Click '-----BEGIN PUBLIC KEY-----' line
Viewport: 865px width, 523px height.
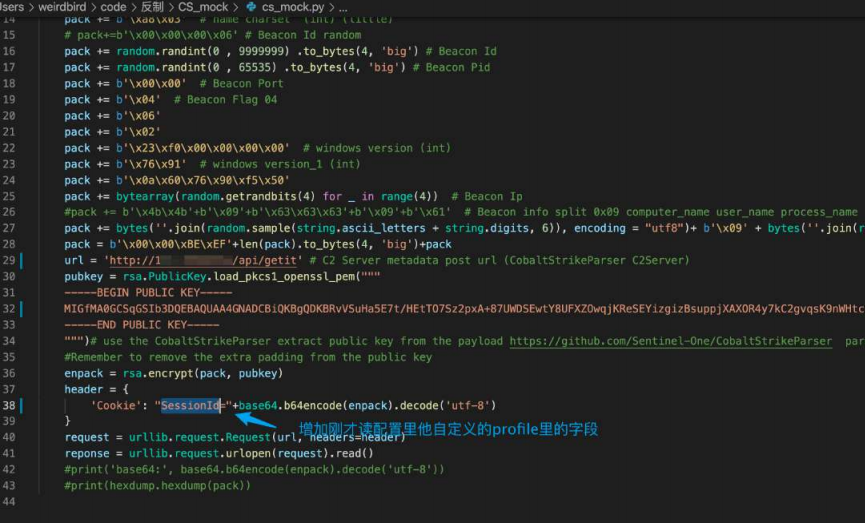[148, 292]
